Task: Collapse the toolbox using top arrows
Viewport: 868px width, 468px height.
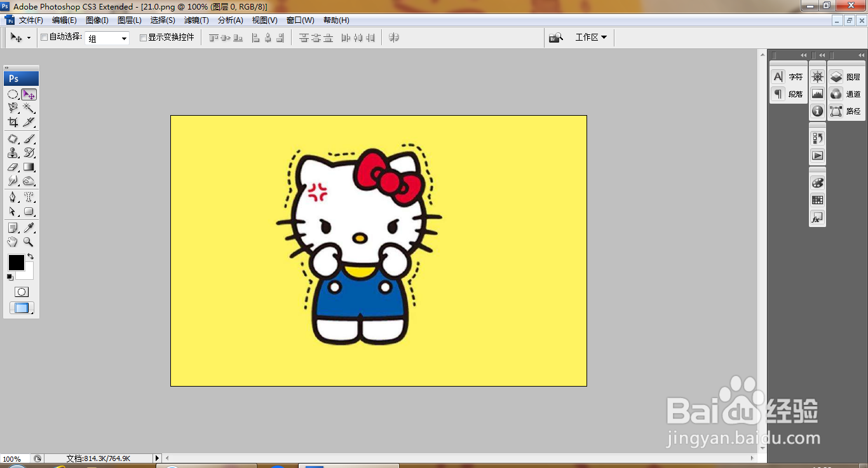Action: point(7,67)
